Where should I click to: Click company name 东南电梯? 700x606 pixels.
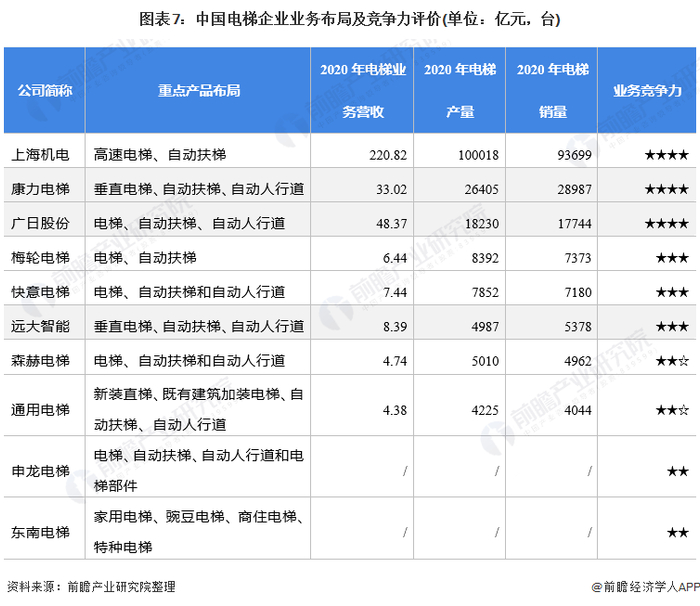[40, 532]
